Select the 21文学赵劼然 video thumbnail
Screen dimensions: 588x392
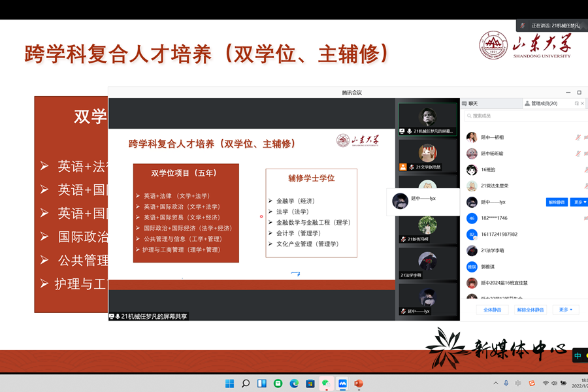[427, 157]
